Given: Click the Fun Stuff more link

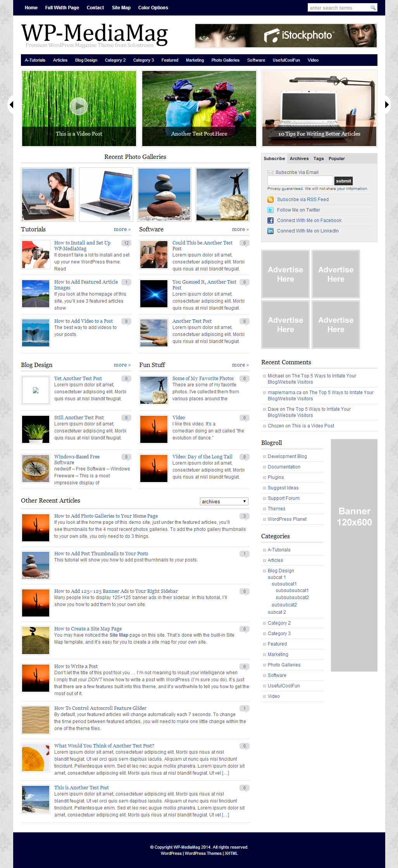Looking at the screenshot, I should [x=240, y=365].
